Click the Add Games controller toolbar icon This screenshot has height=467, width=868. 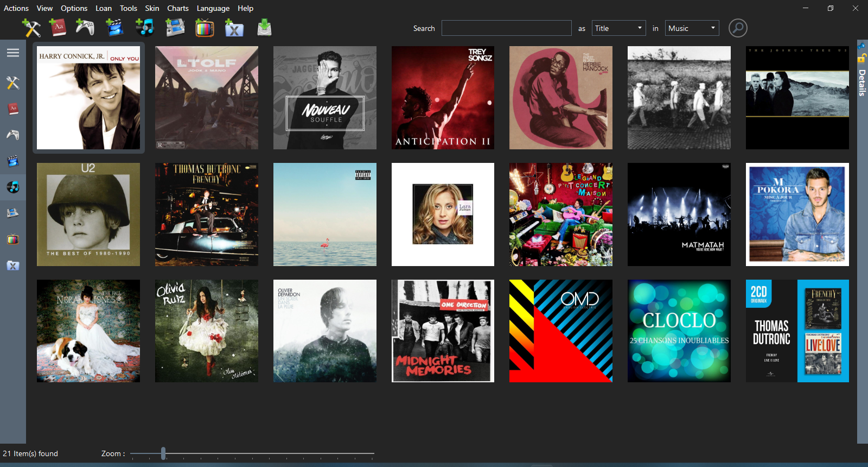point(85,28)
